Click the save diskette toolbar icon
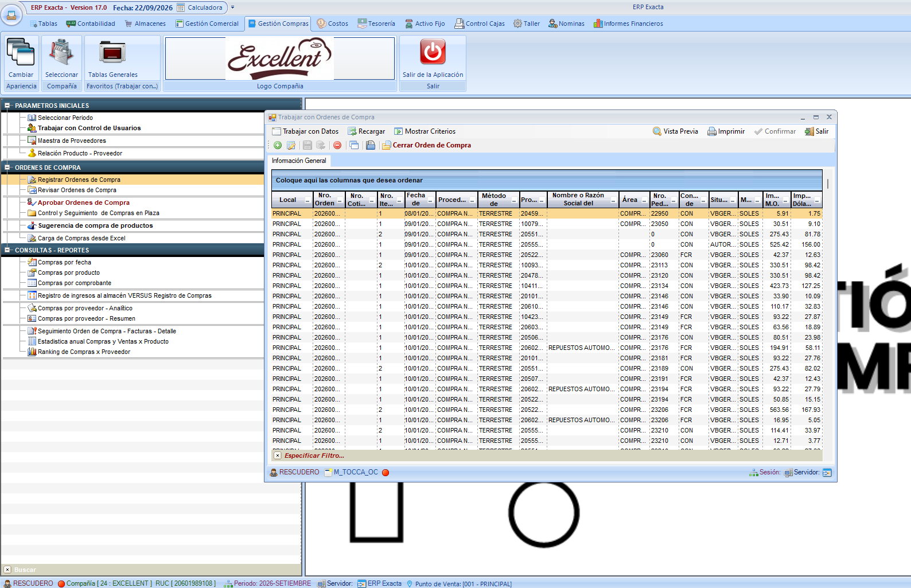The height and width of the screenshot is (588, 911). coord(307,145)
